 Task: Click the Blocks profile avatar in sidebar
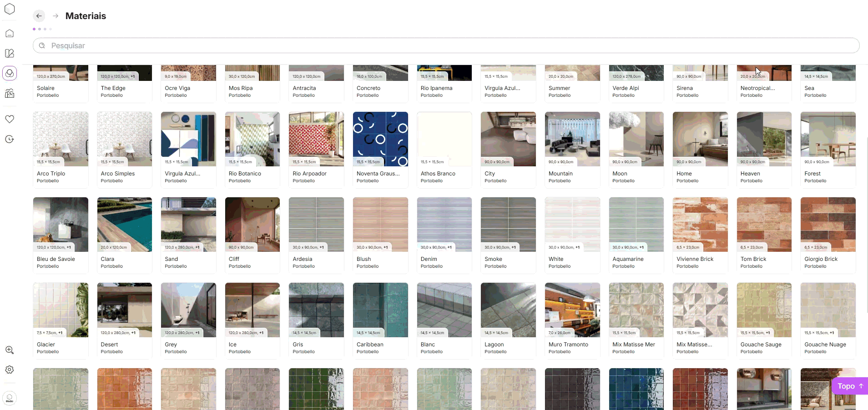(x=10, y=398)
